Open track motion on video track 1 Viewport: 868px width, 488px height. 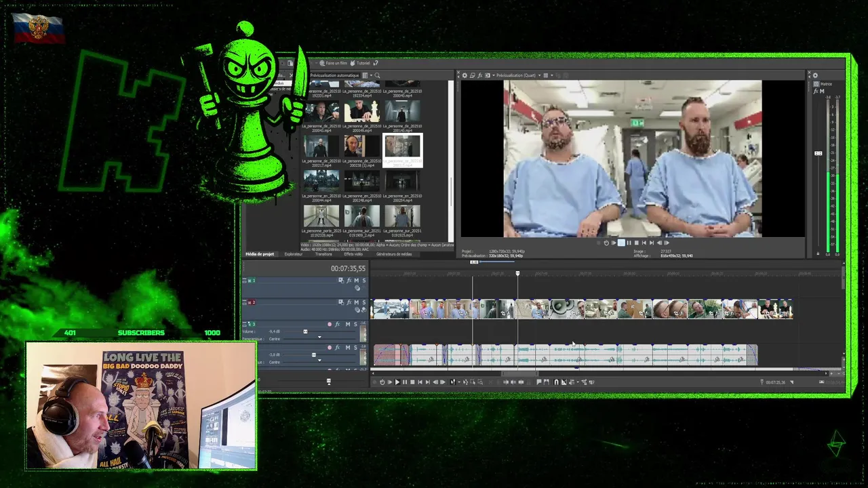point(341,281)
